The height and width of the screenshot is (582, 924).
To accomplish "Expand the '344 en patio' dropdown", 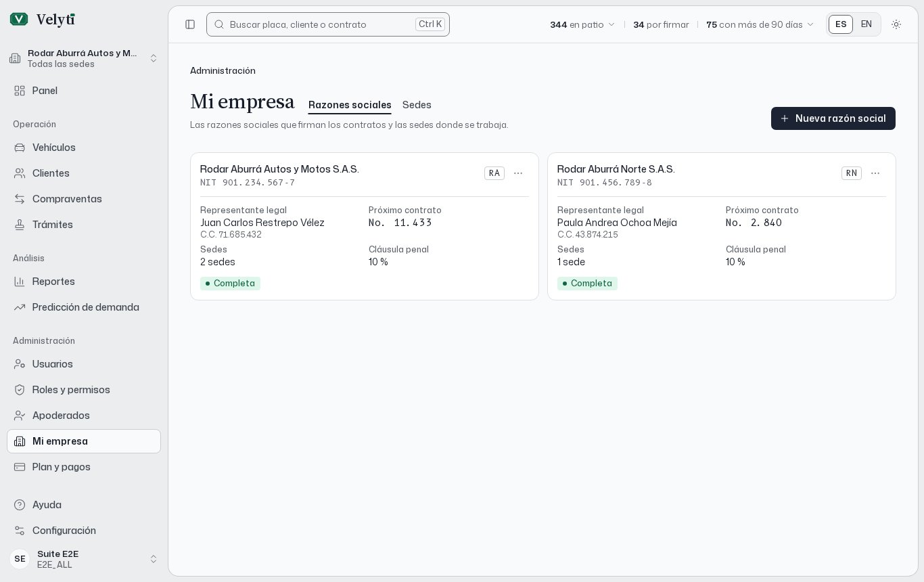I will coord(582,24).
